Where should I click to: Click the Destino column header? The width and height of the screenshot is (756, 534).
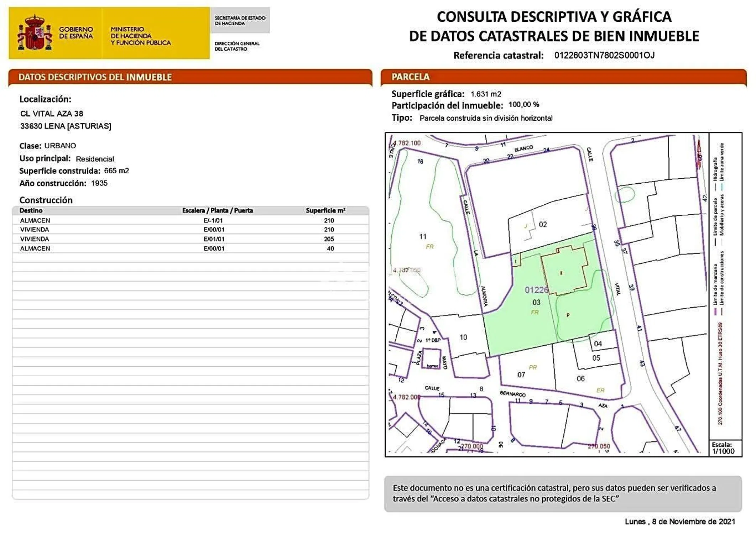pos(31,210)
